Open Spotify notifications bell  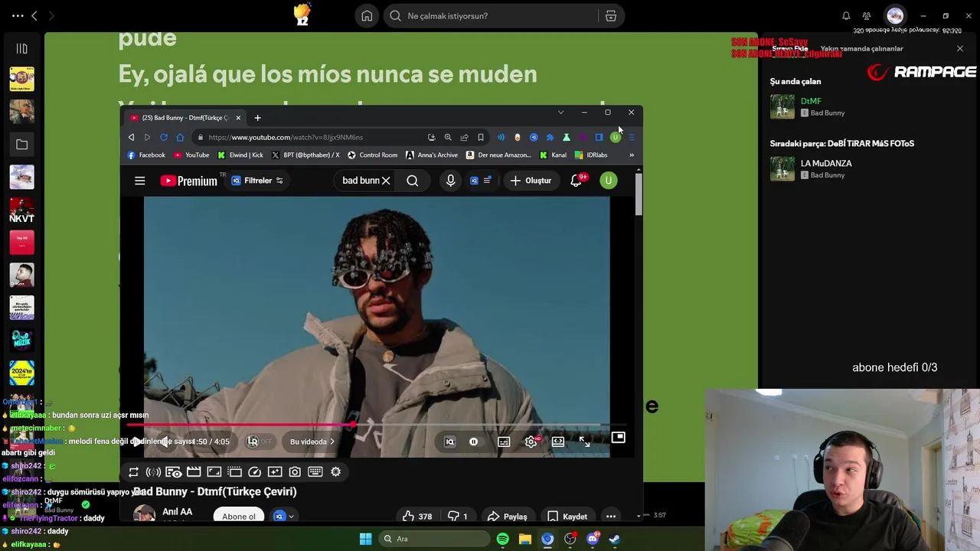(846, 16)
